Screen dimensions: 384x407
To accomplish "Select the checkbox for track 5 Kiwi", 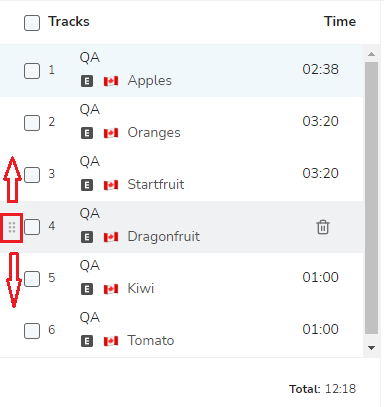I will pyautogui.click(x=32, y=279).
